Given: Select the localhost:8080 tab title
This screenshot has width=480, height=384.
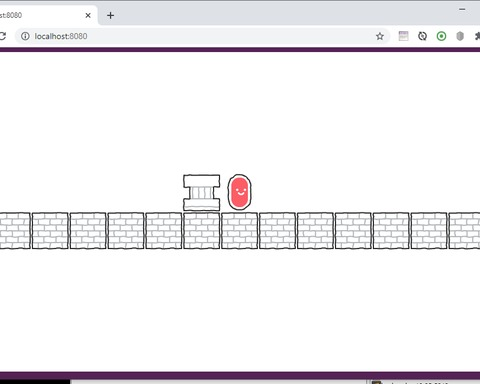Looking at the screenshot, I should pyautogui.click(x=11, y=15).
